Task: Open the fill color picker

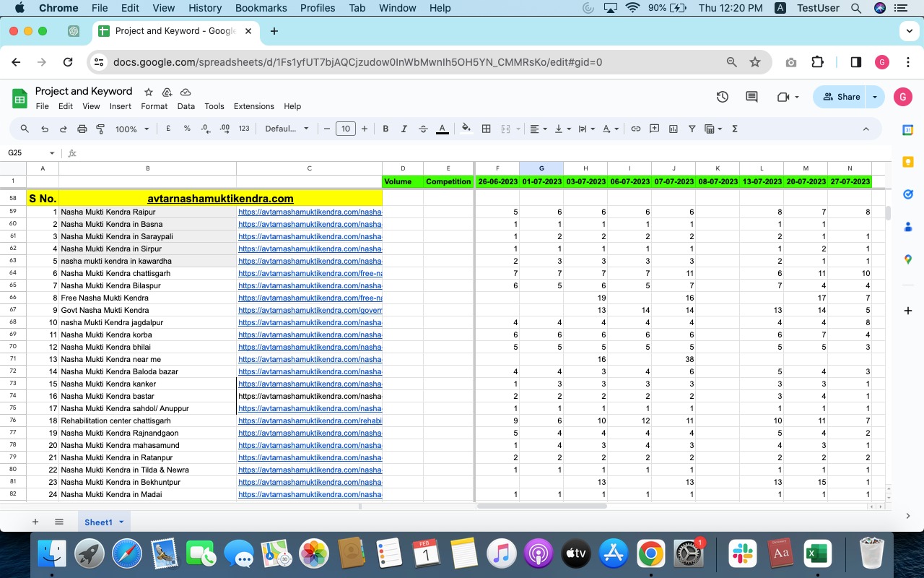Action: point(466,129)
